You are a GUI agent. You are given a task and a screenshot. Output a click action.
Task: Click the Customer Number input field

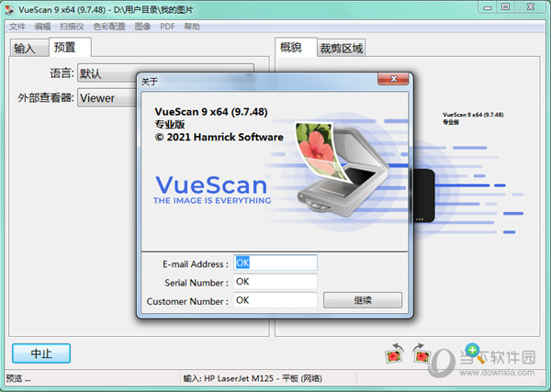point(275,300)
